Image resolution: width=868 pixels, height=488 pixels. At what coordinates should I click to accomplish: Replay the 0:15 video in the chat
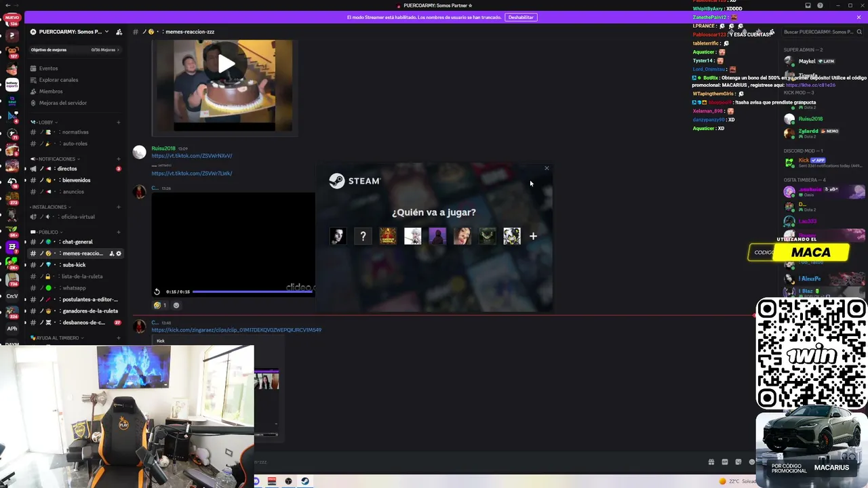point(157,291)
